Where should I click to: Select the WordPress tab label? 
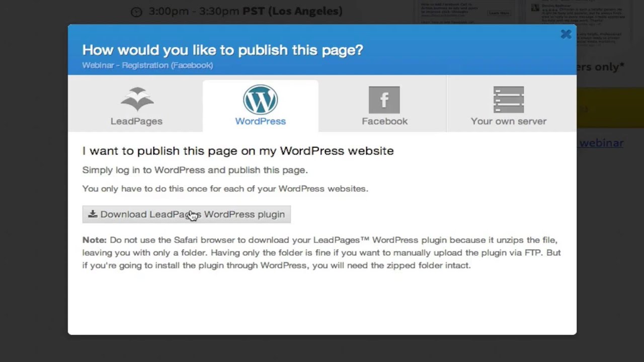[x=261, y=121]
